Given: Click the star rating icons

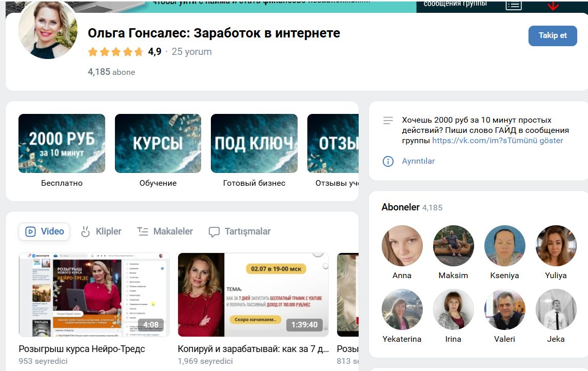Looking at the screenshot, I should point(115,51).
